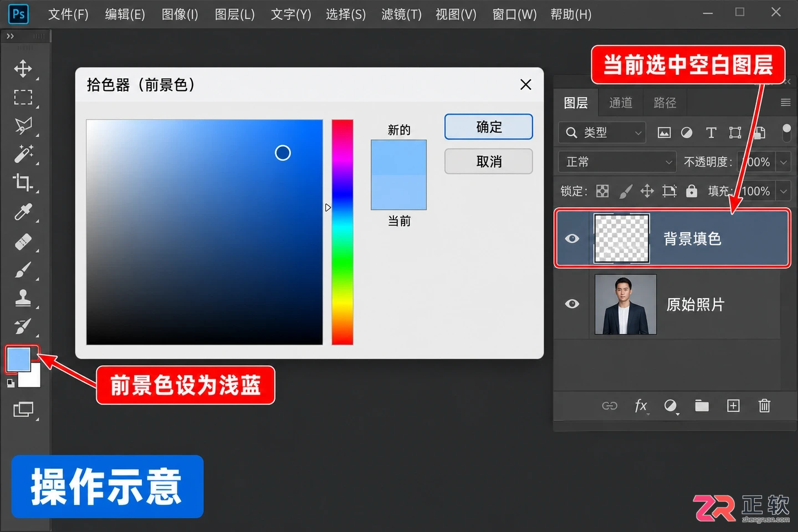Confirm color with 确定 button

pyautogui.click(x=489, y=127)
